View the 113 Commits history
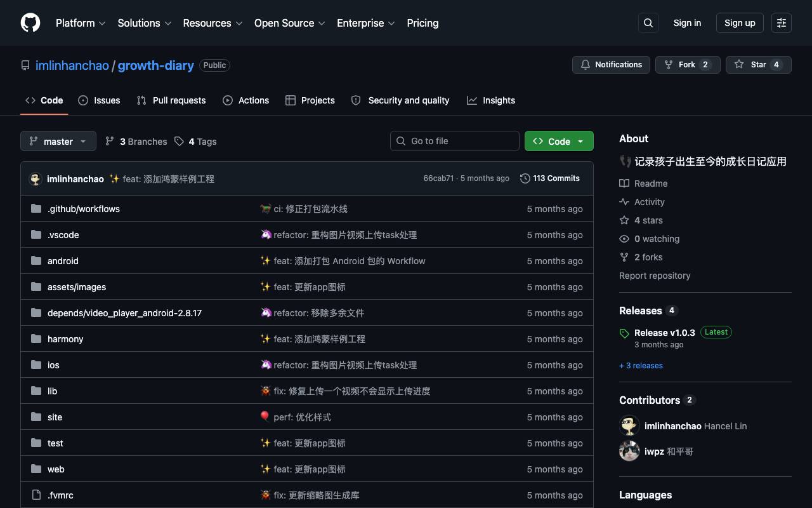Viewport: 812px width, 508px height. click(x=550, y=178)
